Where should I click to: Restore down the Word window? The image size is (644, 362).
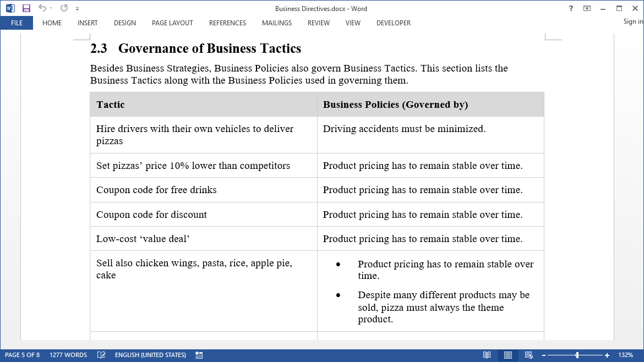619,8
